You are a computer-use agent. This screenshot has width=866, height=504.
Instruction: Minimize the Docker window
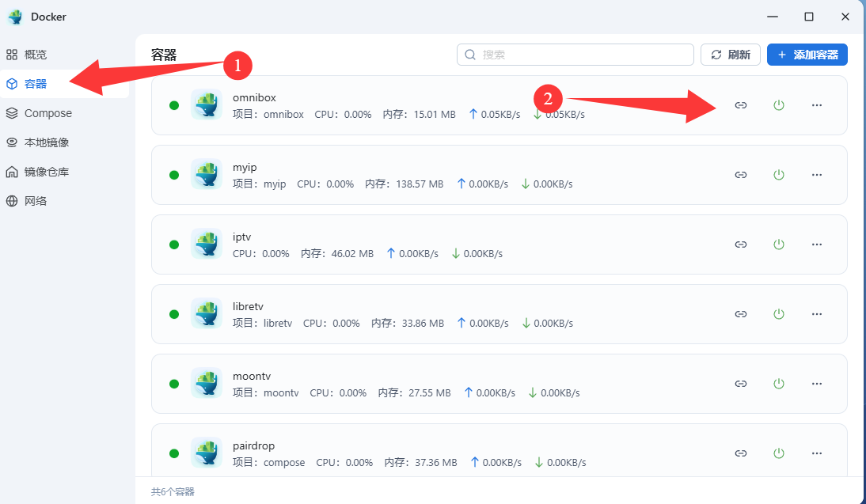click(x=773, y=17)
